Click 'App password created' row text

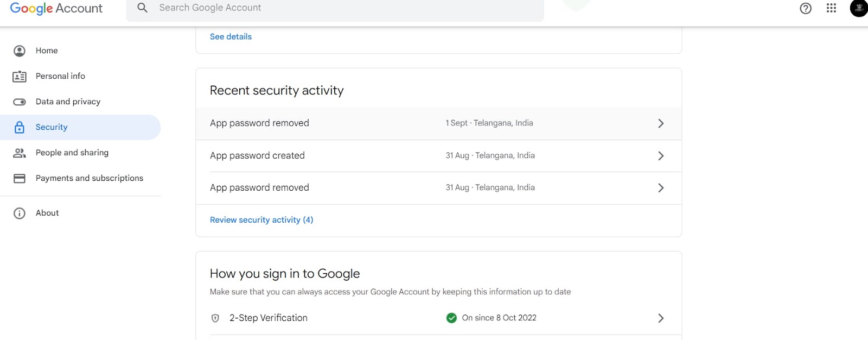point(257,155)
